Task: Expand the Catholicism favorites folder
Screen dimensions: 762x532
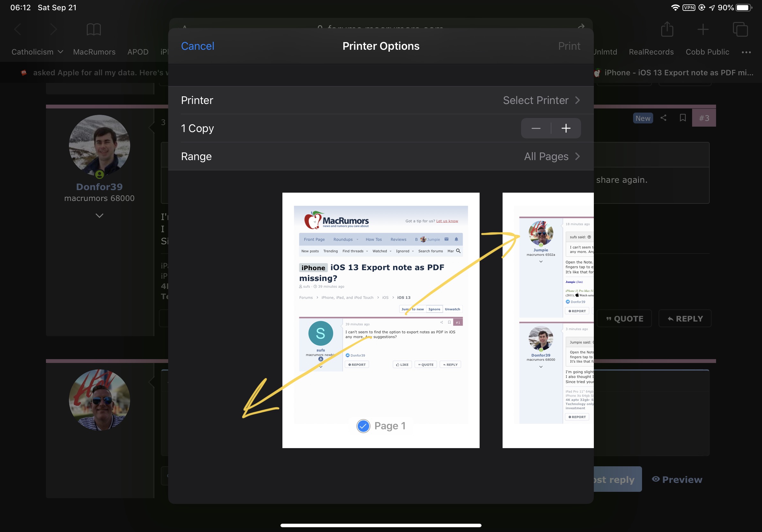Action: [x=37, y=52]
